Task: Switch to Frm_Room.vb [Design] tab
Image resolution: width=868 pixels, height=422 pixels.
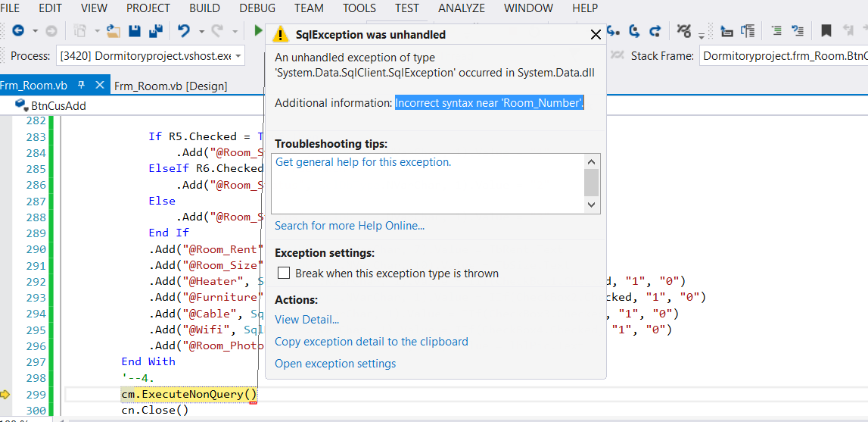Action: pos(170,86)
